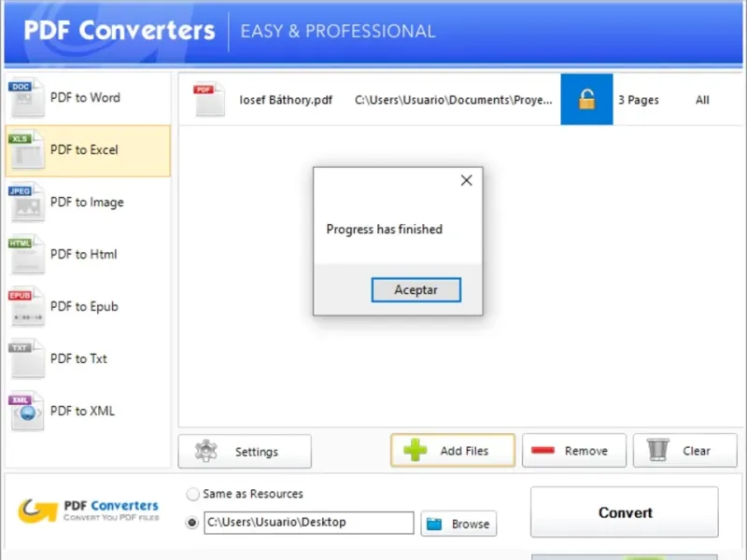Open the Settings button
Viewport: 747px width, 560px height.
tap(245, 451)
